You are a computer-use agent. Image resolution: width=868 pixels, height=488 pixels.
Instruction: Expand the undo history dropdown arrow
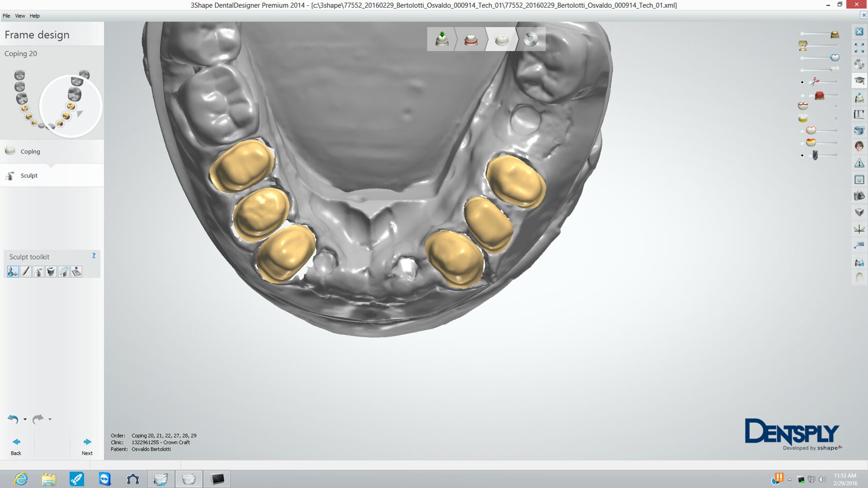click(x=25, y=420)
